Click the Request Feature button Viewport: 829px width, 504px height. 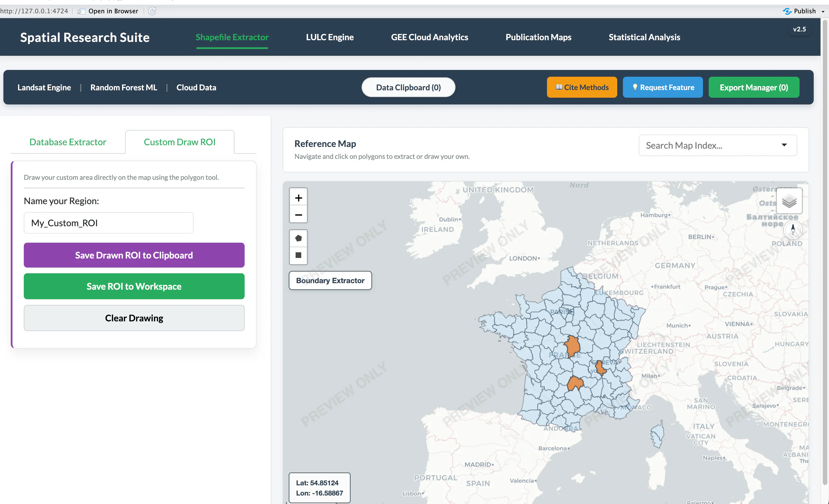coord(663,87)
